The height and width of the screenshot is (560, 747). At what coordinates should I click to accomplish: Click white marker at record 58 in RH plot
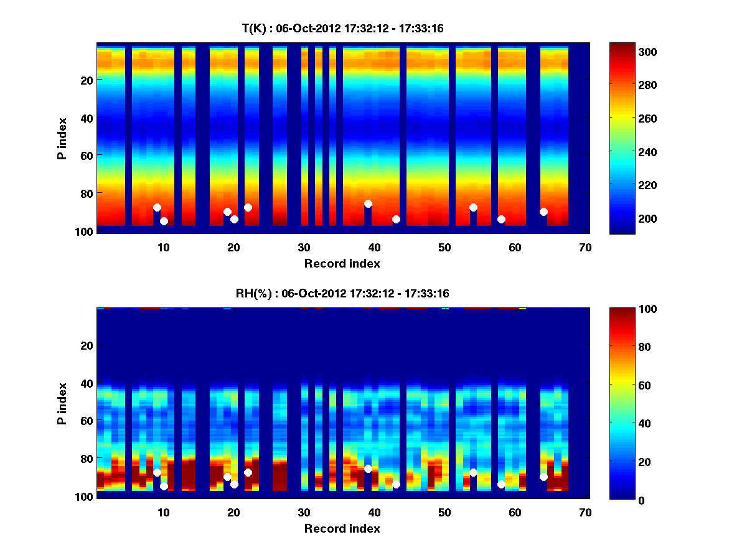pos(501,484)
